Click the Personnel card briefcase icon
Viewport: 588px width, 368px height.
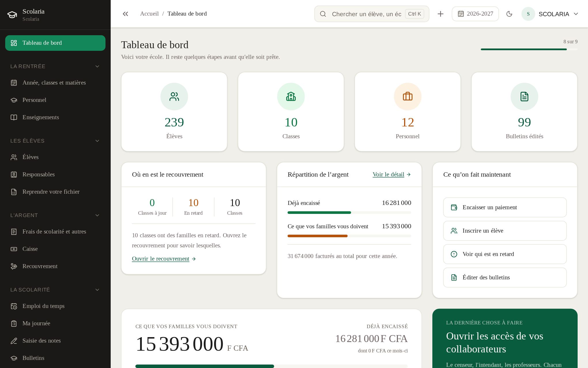(x=408, y=96)
